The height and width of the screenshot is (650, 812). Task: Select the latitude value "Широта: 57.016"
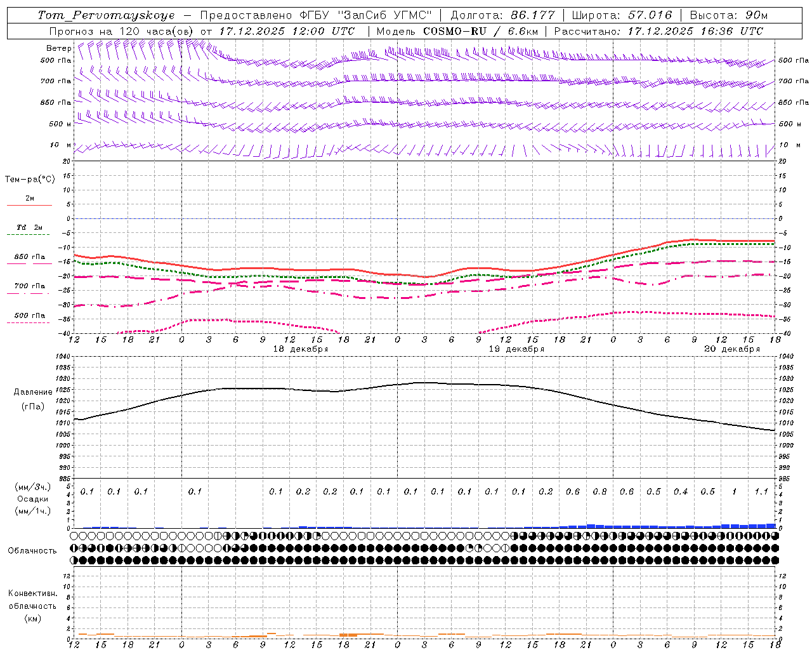click(x=622, y=15)
